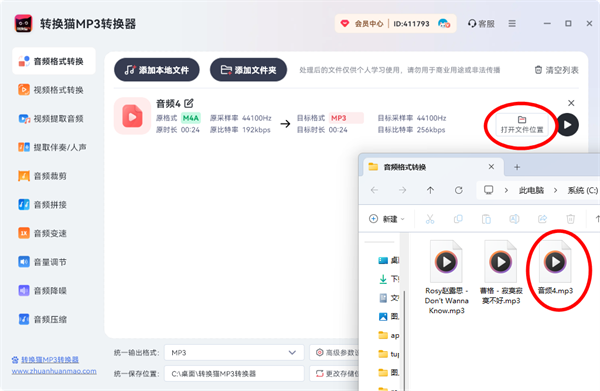This screenshot has width=600, height=391.
Task: Click the rename icon in Explorer
Action: pyautogui.click(x=514, y=219)
